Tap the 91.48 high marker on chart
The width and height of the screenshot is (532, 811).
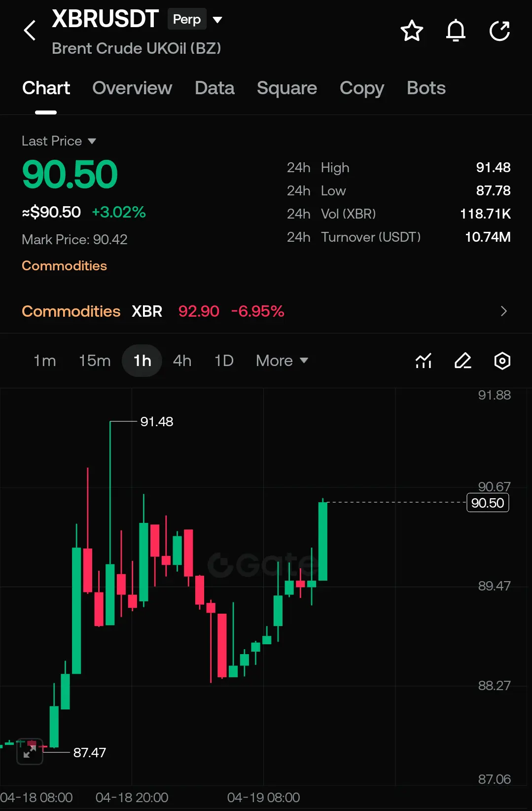tap(157, 422)
